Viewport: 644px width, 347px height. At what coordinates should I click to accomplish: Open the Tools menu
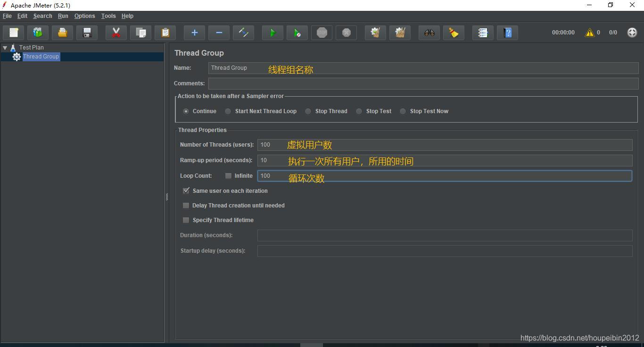coord(108,16)
